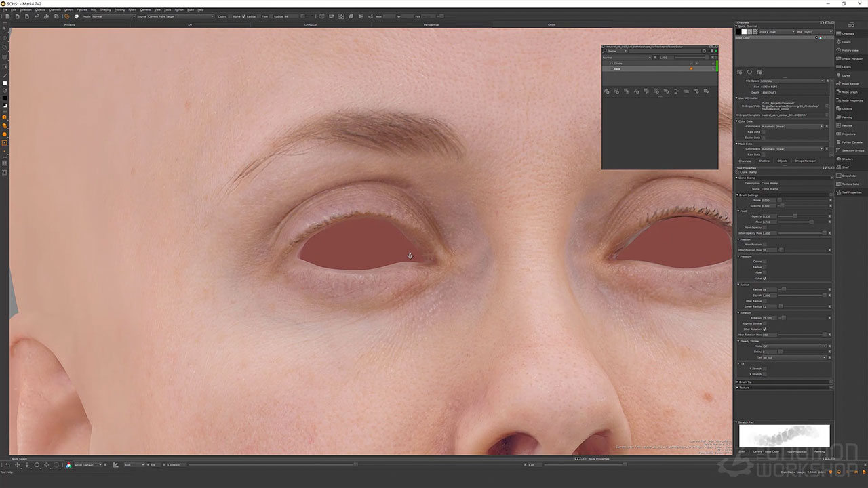868x488 pixels.
Task: Switch to the UV view tab
Action: [190, 24]
